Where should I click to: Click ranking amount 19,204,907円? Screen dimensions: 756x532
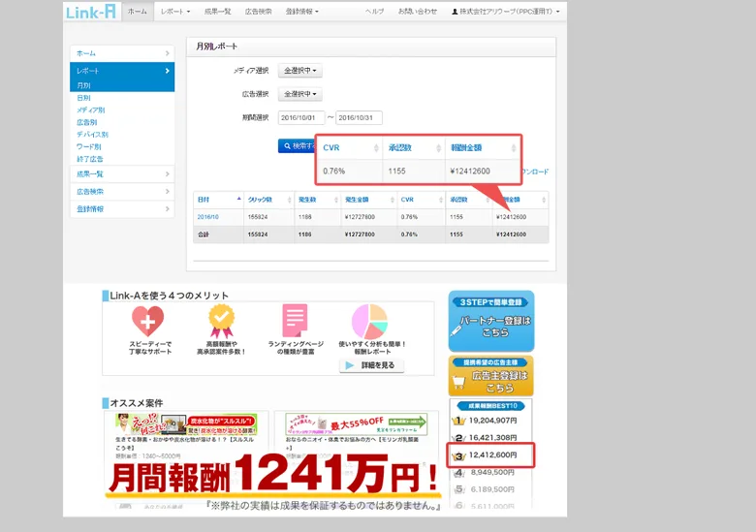[492, 421]
